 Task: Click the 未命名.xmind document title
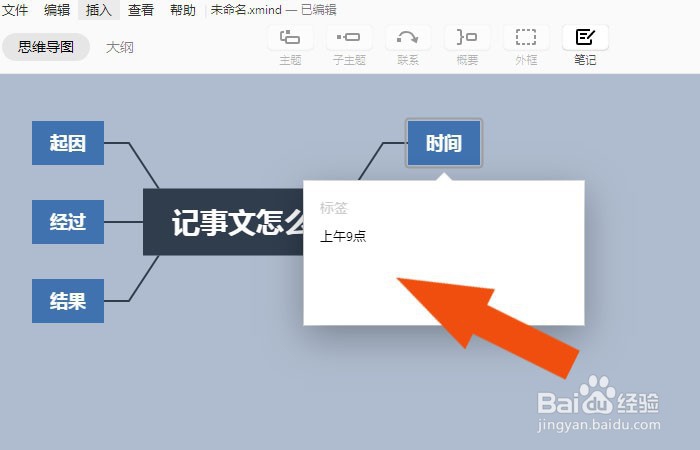click(x=246, y=9)
